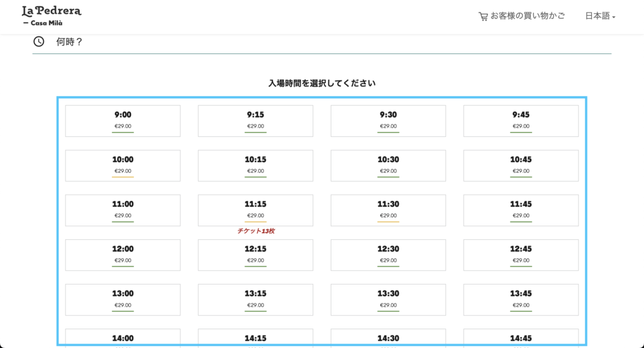
Task: Select the 10:00 time slot
Action: pos(123,165)
